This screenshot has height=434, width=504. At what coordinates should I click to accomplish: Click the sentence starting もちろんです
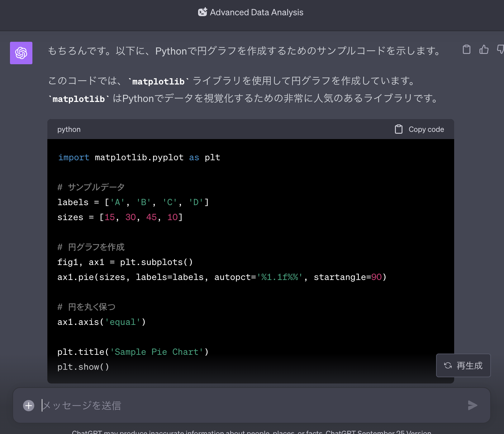pyautogui.click(x=244, y=51)
